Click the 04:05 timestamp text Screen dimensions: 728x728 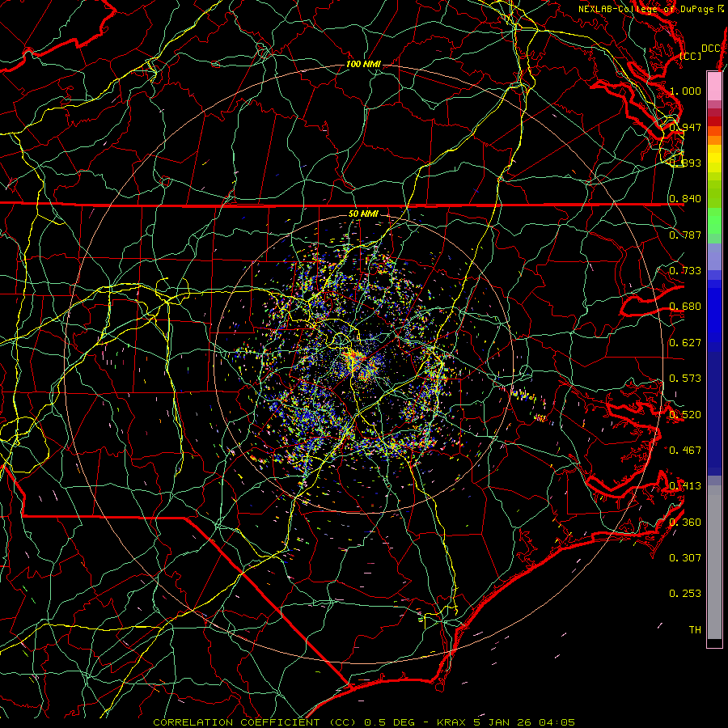coord(558,722)
